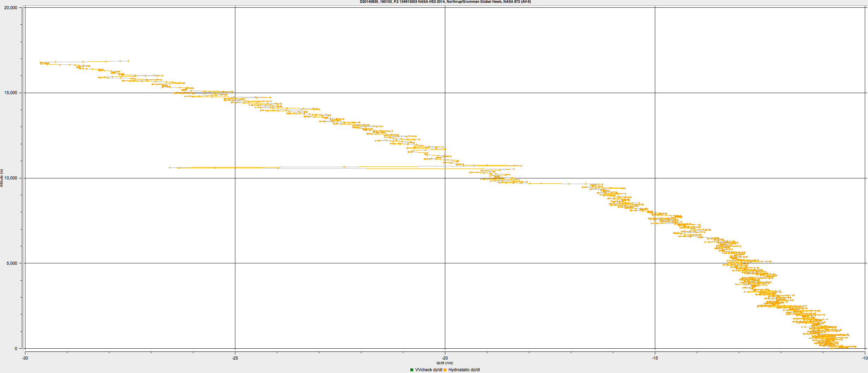The height and width of the screenshot is (373, 868).
Task: Click the leftmost outlier point of the horizontal spike below 11,000 m
Action: (x=169, y=167)
